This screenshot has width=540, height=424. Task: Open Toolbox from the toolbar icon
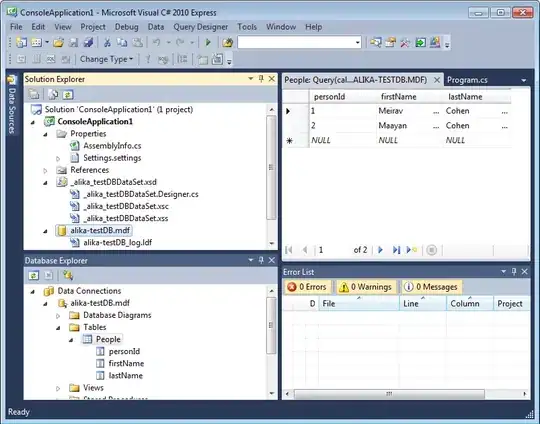(405, 43)
